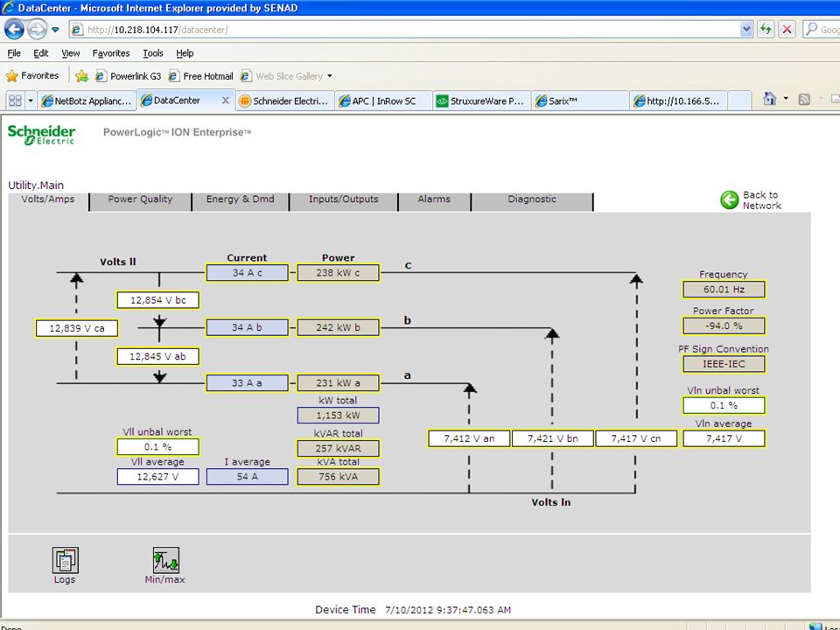Click the Home page icon

[x=769, y=99]
